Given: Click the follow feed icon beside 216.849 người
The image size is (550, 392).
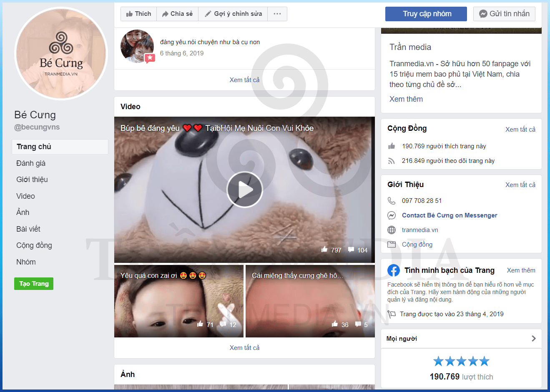Looking at the screenshot, I should 392,161.
